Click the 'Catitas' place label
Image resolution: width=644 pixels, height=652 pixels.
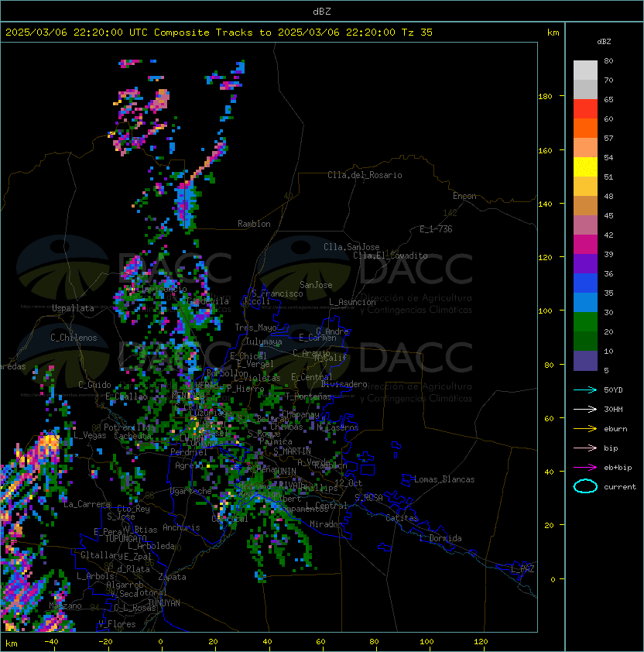coord(402,518)
